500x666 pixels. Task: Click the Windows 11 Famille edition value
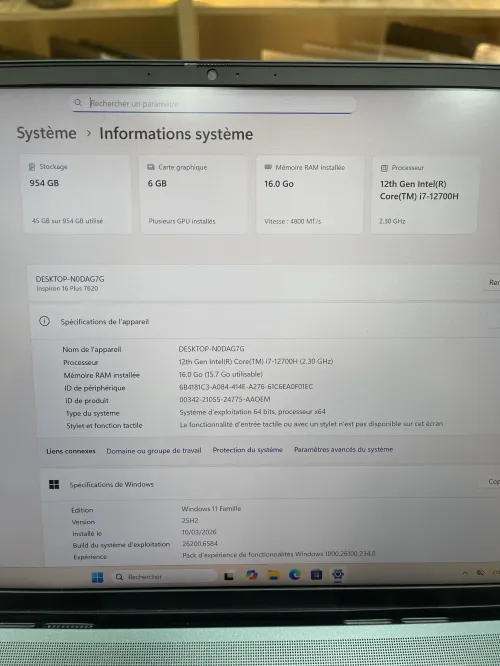coord(211,508)
